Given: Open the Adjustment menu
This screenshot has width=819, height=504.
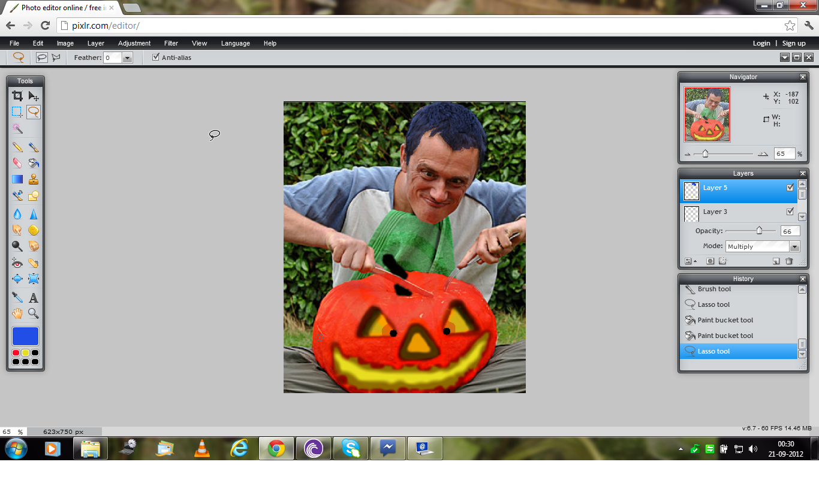Looking at the screenshot, I should [134, 43].
